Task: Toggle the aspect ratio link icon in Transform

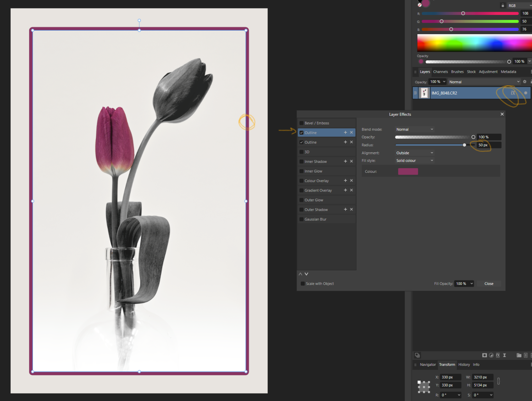Action: 498,381
